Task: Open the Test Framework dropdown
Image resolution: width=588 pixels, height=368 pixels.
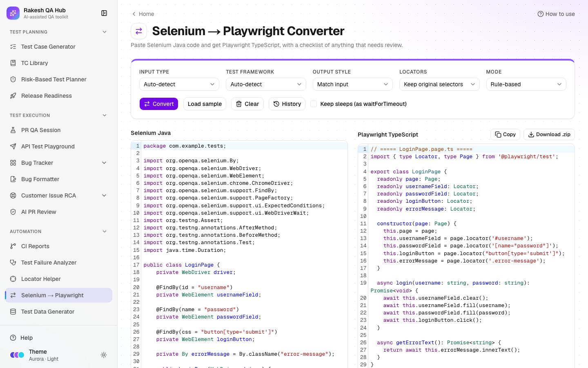Action: tap(266, 84)
